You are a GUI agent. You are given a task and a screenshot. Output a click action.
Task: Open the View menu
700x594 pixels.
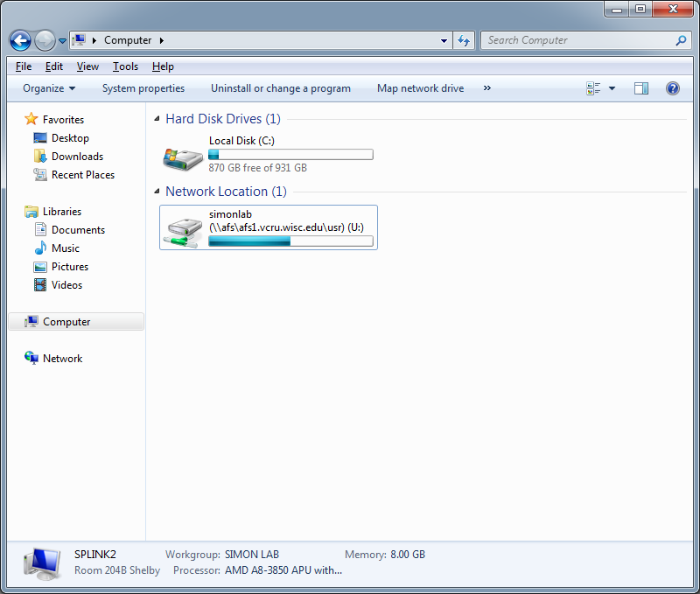(x=87, y=66)
